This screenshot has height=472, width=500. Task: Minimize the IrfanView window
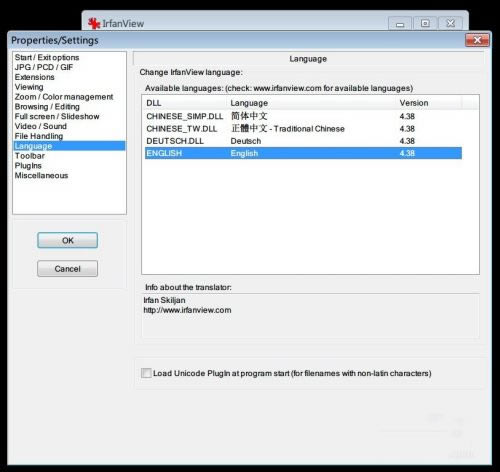[400, 24]
